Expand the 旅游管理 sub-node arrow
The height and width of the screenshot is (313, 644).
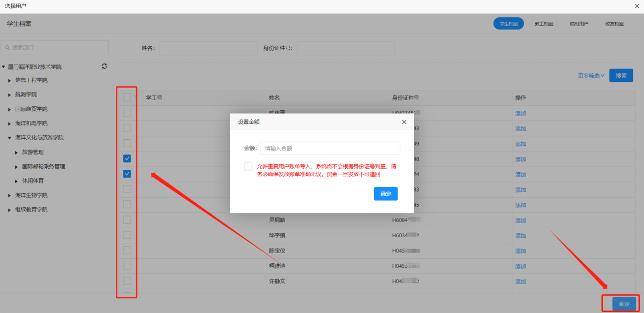pyautogui.click(x=16, y=152)
